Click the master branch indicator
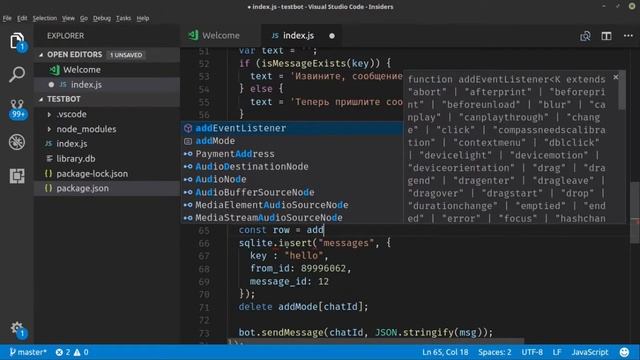Viewport: 640px width, 360px height. pos(28,352)
